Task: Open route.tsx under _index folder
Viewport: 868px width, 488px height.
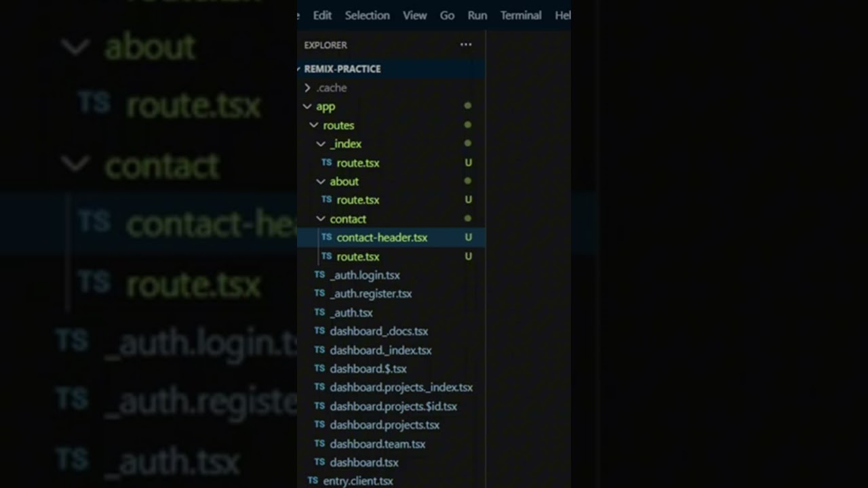Action: 358,163
